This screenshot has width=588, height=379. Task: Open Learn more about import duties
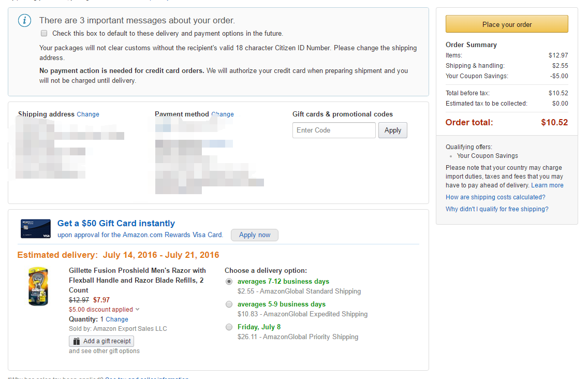(x=547, y=185)
